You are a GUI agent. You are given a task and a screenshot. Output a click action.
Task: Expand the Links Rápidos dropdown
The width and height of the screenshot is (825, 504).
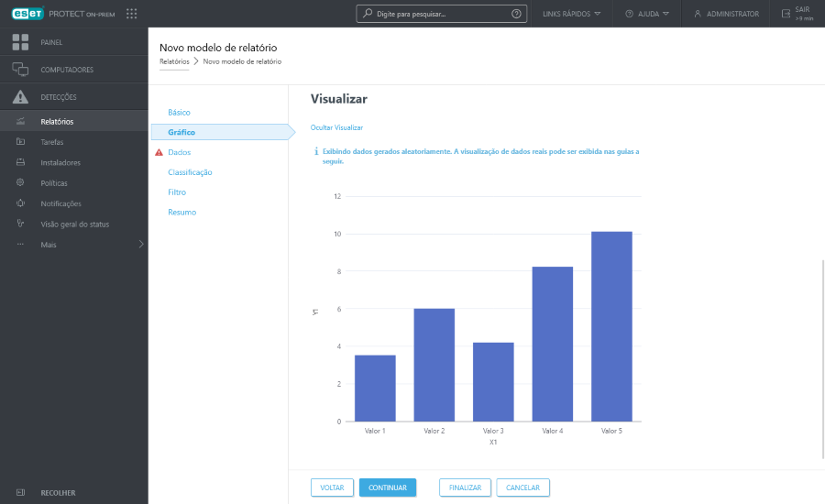coord(571,14)
